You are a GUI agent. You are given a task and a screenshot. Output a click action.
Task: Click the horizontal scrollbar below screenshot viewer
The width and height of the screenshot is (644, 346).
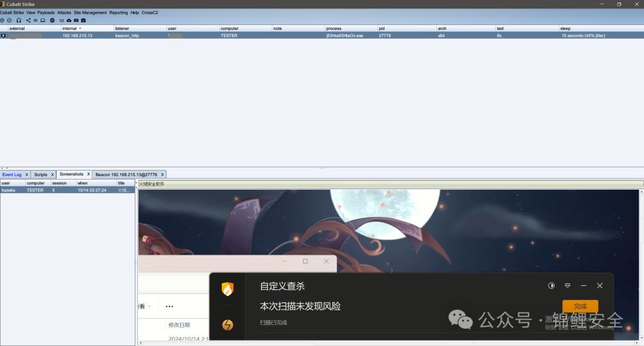(389, 342)
